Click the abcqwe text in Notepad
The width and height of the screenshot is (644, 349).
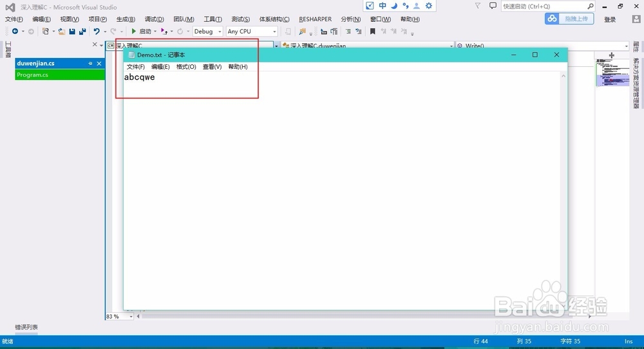tap(139, 77)
